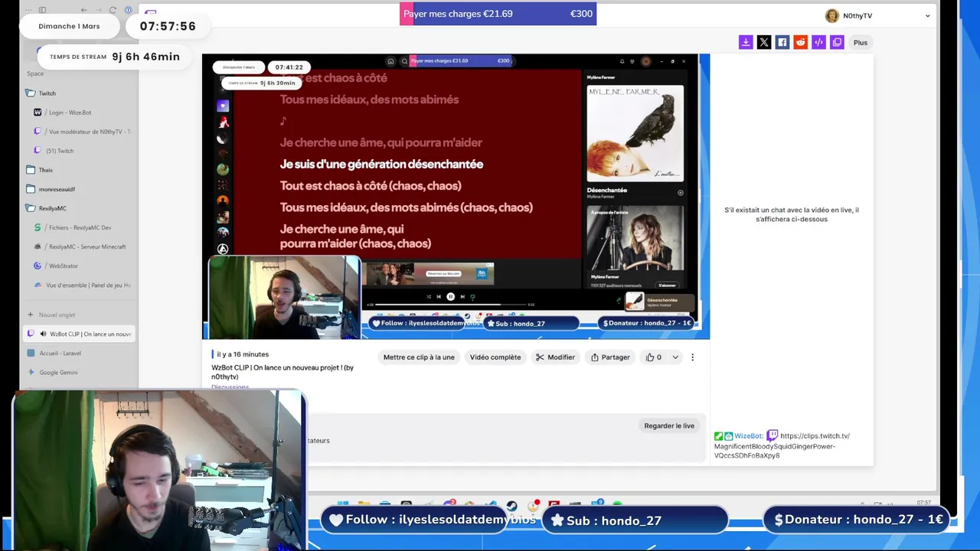Toggle the browser sidebar panel icon

point(42,10)
